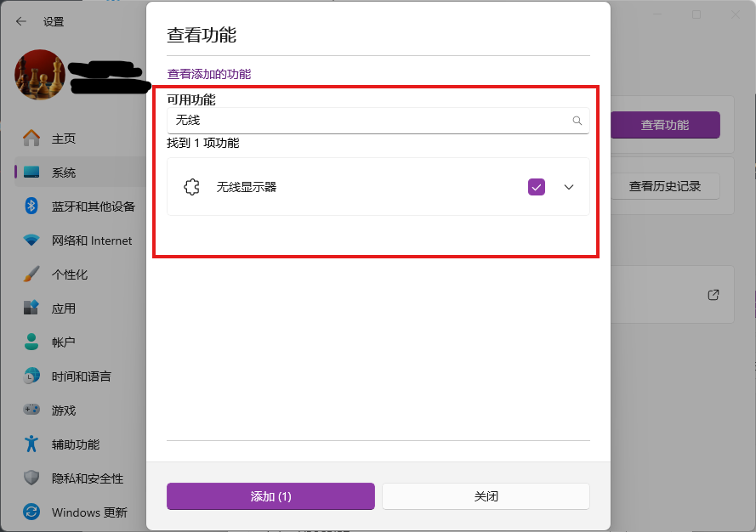Click the Home (主页) house icon
This screenshot has height=532, width=756.
pyautogui.click(x=31, y=139)
